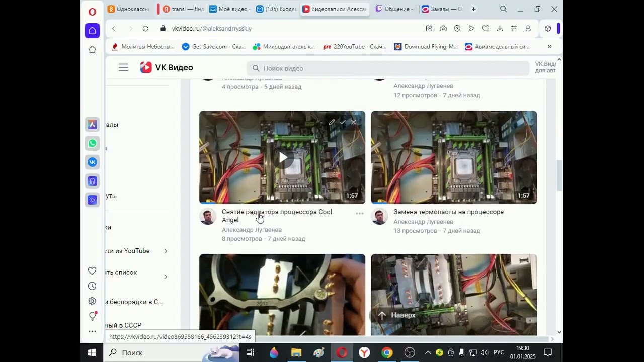Open the lightbulb tips icon in sidebar
This screenshot has width=644, height=362.
pyautogui.click(x=92, y=316)
